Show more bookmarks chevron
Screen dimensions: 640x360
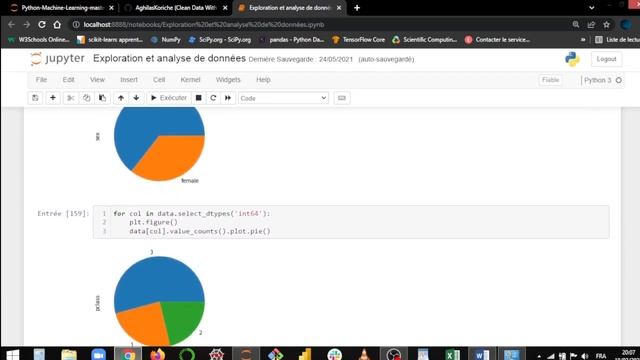tap(583, 40)
